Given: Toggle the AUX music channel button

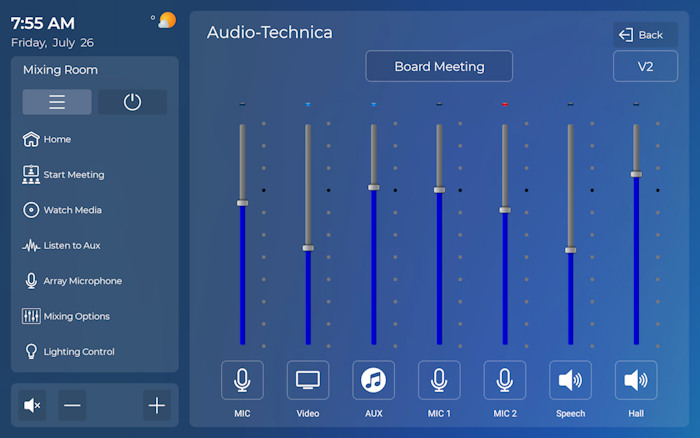Looking at the screenshot, I should pos(374,380).
